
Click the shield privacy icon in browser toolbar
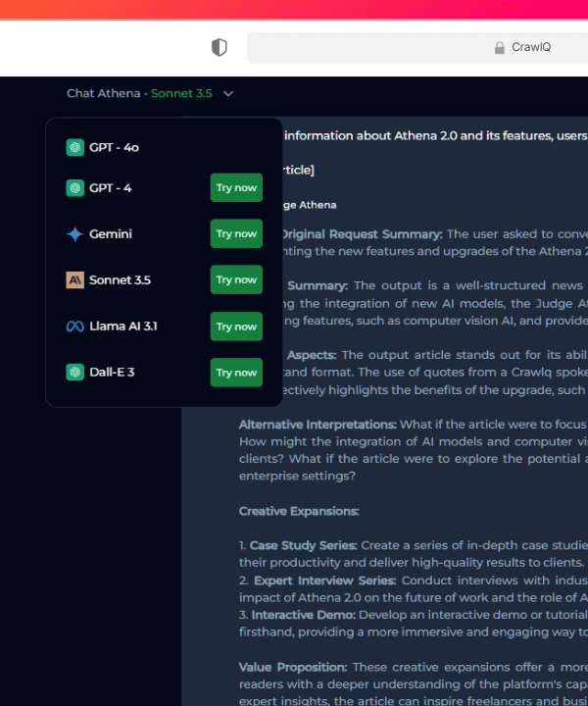coord(220,47)
